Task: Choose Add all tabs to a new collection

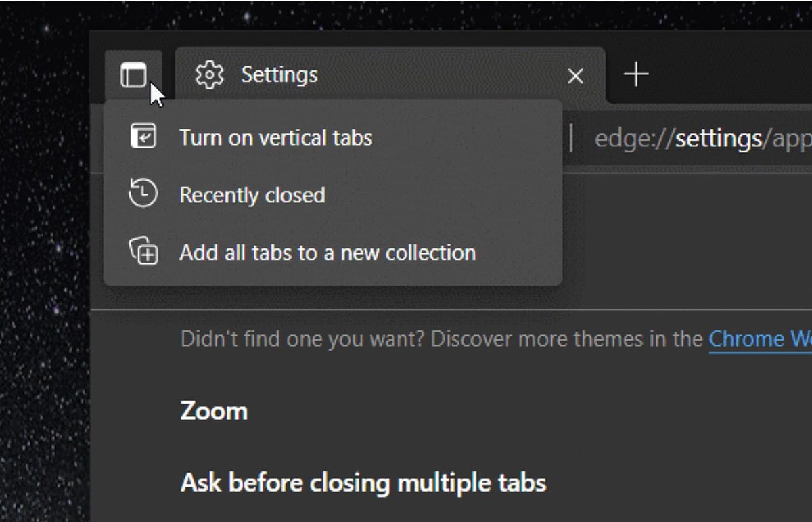Action: pos(328,252)
